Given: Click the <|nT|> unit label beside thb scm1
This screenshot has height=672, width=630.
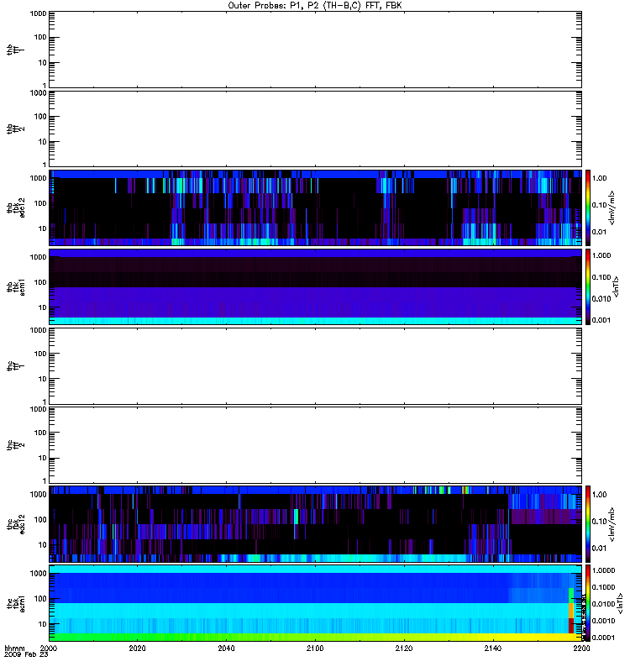Looking at the screenshot, I should pyautogui.click(x=617, y=287).
